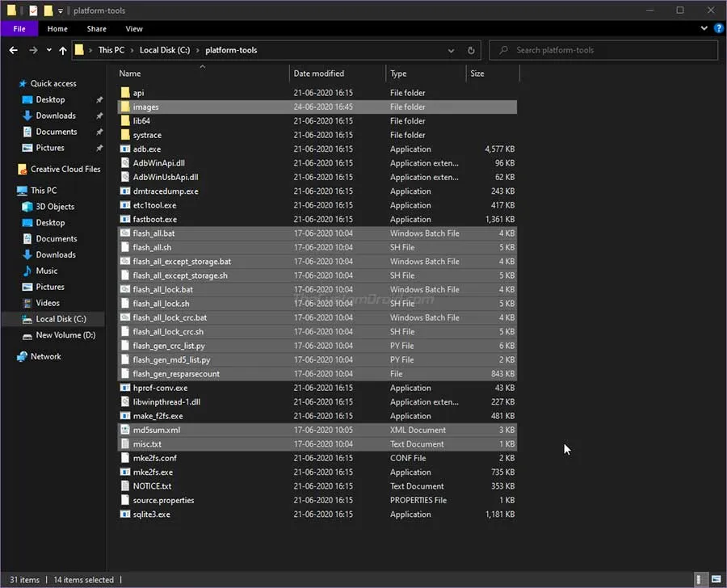The height and width of the screenshot is (588, 727).
Task: Click Local Disk (C:) in address breadcrumb
Action: tap(164, 50)
